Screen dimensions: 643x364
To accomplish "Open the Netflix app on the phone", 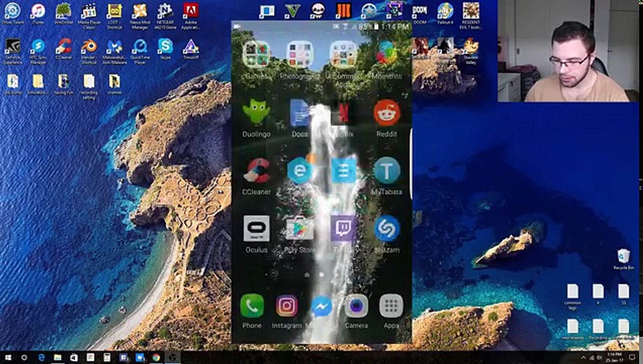I will click(x=343, y=113).
